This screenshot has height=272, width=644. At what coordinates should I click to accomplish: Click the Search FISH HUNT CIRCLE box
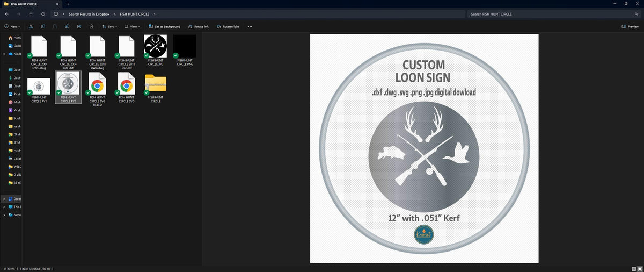553,14
